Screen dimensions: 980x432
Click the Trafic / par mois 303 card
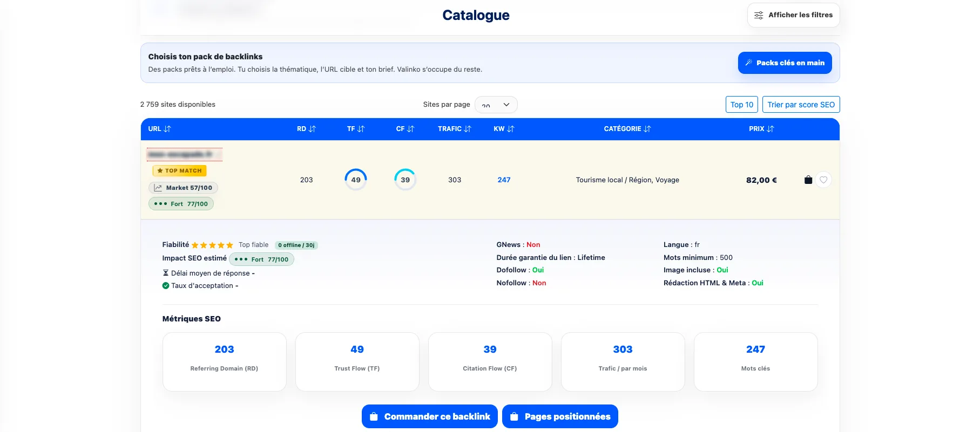click(x=623, y=361)
